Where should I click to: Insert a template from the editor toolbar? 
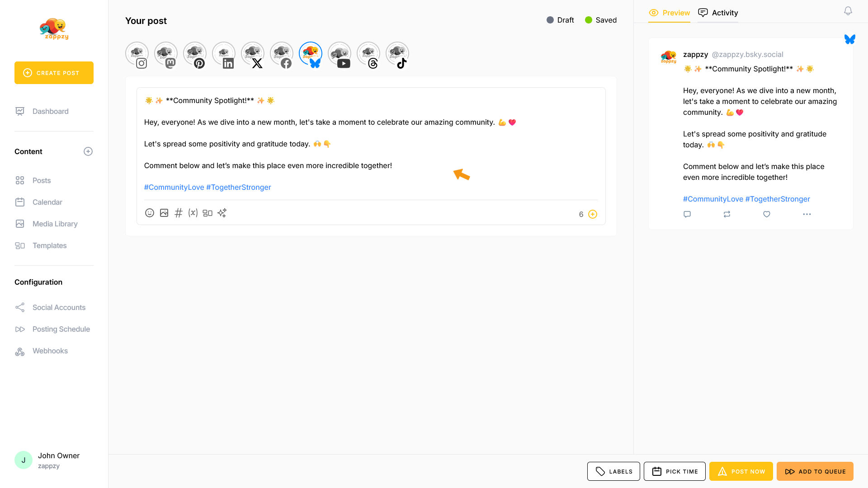coord(208,213)
